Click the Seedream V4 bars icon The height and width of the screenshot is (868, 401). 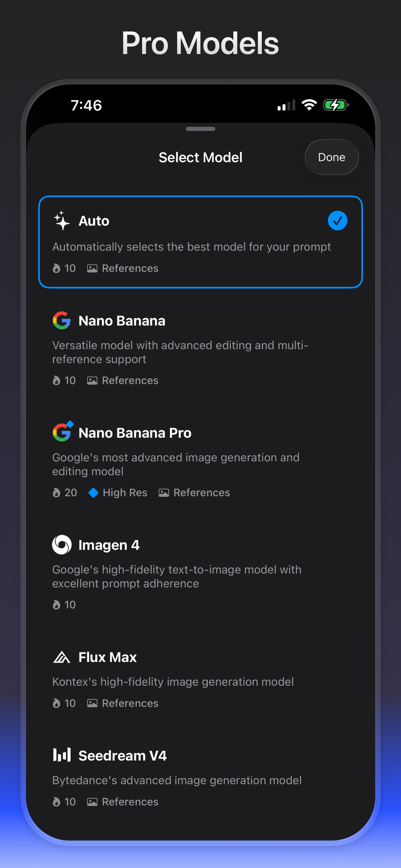[x=62, y=755]
